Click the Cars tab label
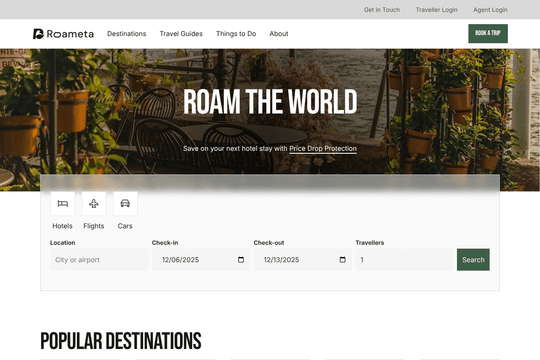 [x=125, y=226]
